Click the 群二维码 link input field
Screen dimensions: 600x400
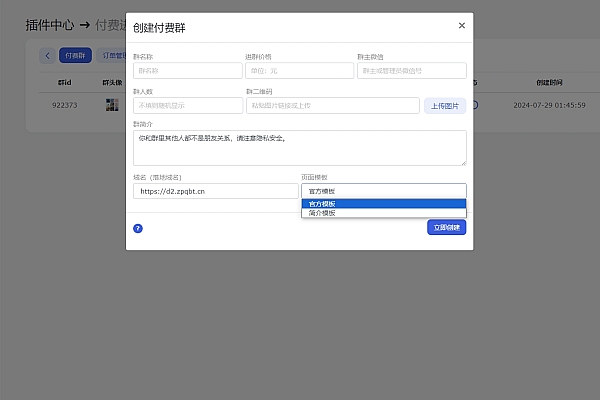point(333,106)
